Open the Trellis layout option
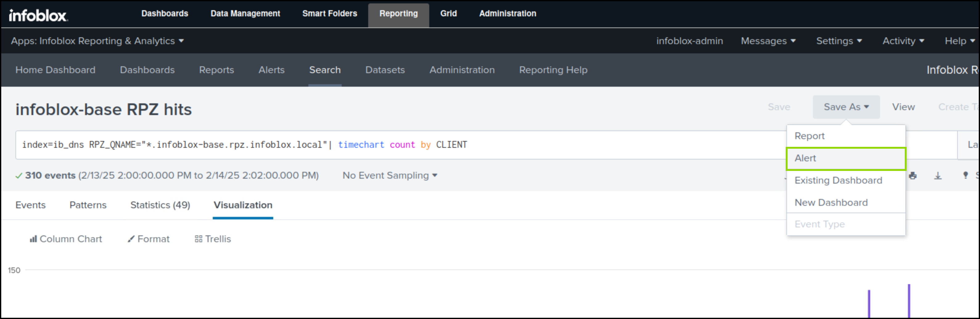The height and width of the screenshot is (319, 980). 213,239
